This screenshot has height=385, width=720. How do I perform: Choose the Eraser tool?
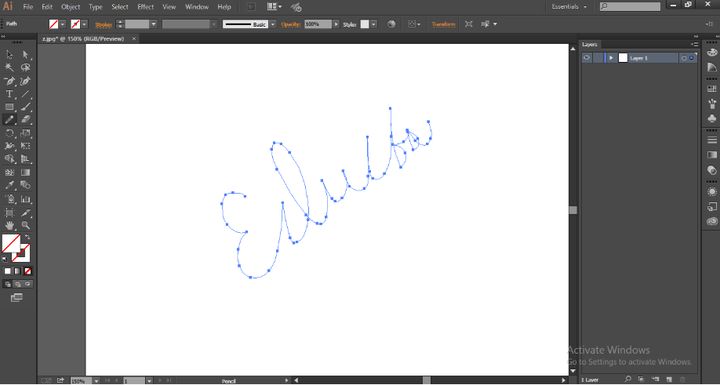coord(26,119)
